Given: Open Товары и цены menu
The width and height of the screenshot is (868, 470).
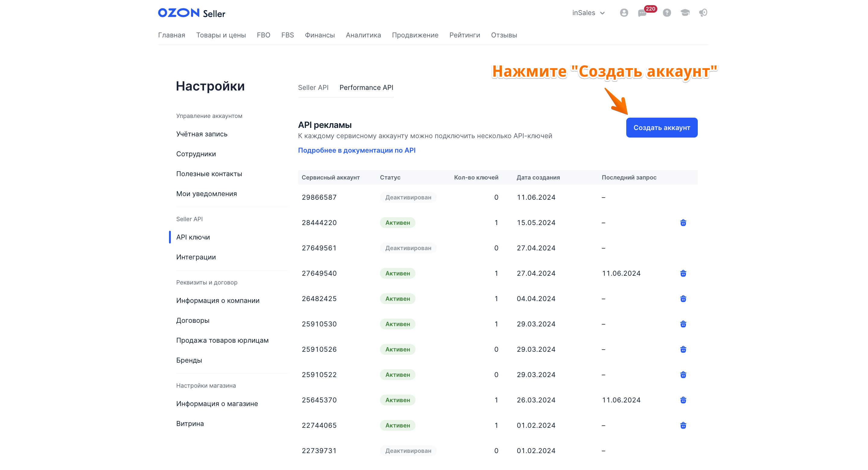Looking at the screenshot, I should [x=221, y=35].
